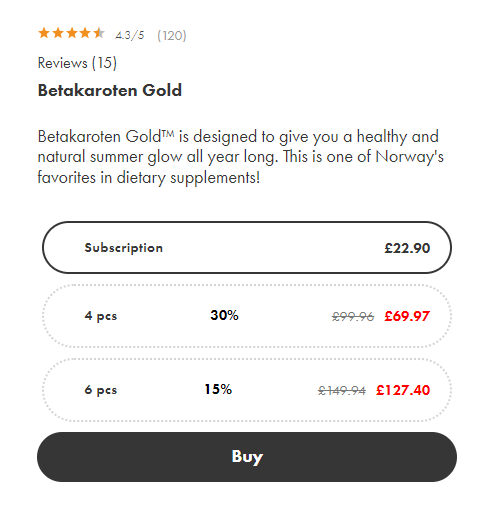Viewport: 493px width, 515px height.
Task: Click the dark Buy button
Action: pyautogui.click(x=247, y=457)
